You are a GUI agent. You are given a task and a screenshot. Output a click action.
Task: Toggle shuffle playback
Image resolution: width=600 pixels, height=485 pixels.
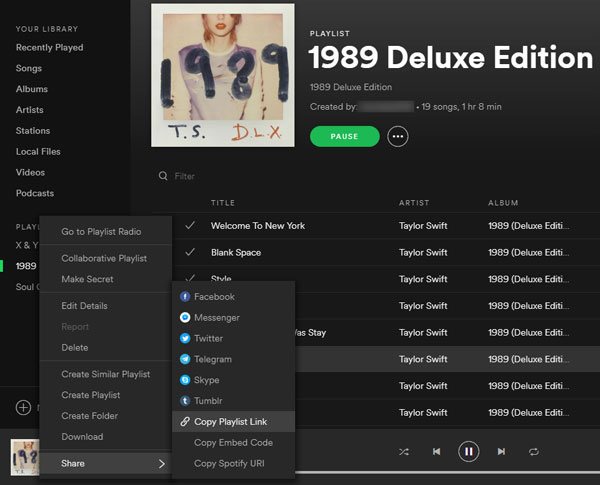pyautogui.click(x=404, y=452)
